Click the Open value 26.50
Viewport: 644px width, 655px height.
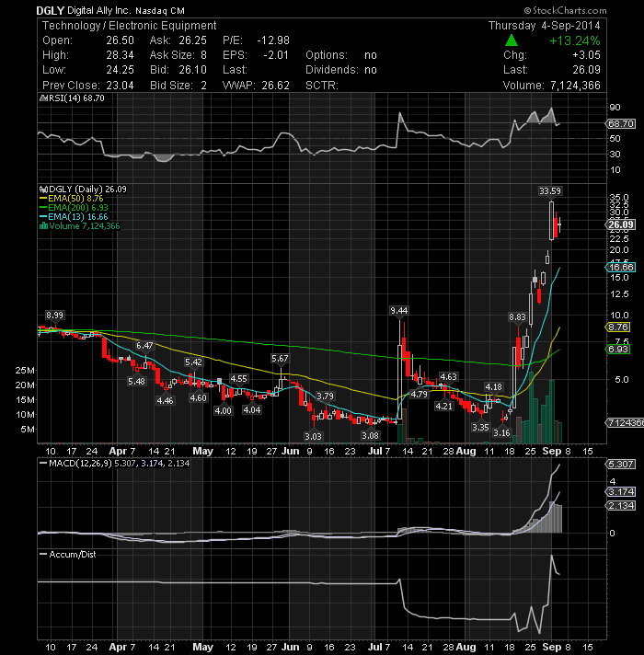120,40
